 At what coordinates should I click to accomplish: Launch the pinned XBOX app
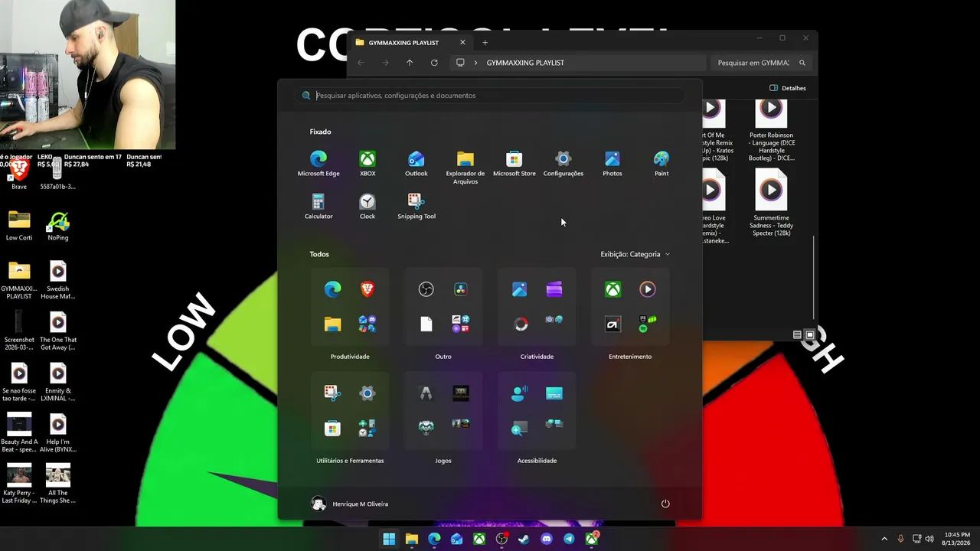367,163
